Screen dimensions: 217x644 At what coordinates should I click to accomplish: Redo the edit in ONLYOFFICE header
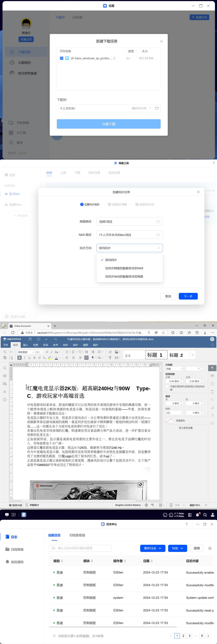point(55,339)
